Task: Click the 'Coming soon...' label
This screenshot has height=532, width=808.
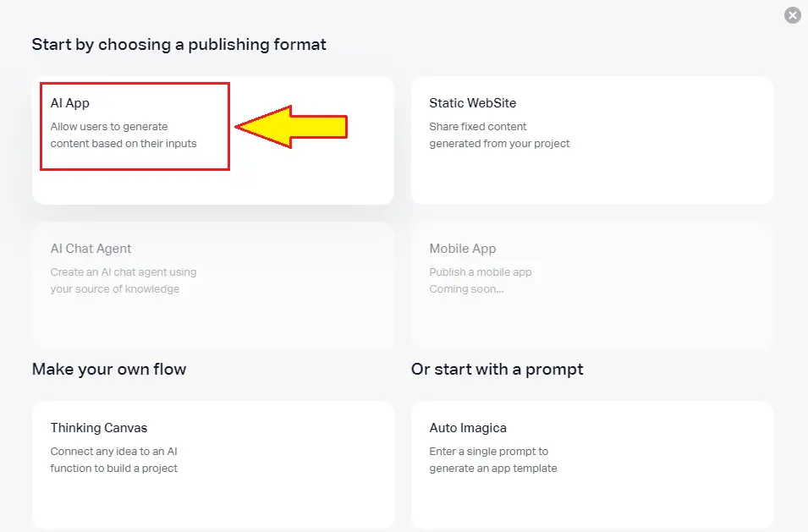Action: (466, 289)
